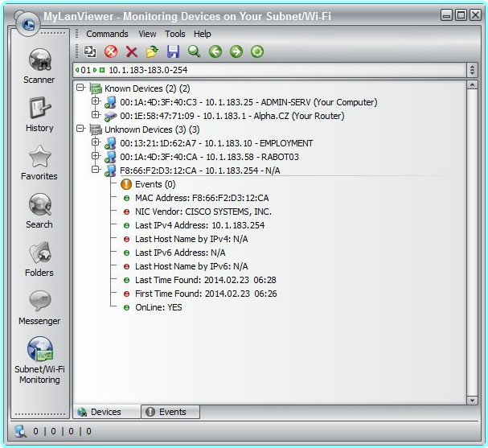Click the red circle stop toolbar icon

pyautogui.click(x=111, y=51)
